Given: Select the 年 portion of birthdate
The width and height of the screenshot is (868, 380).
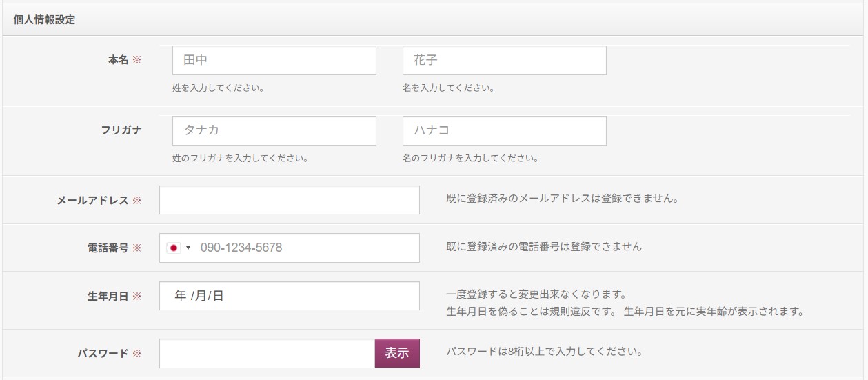Looking at the screenshot, I should coord(181,296).
